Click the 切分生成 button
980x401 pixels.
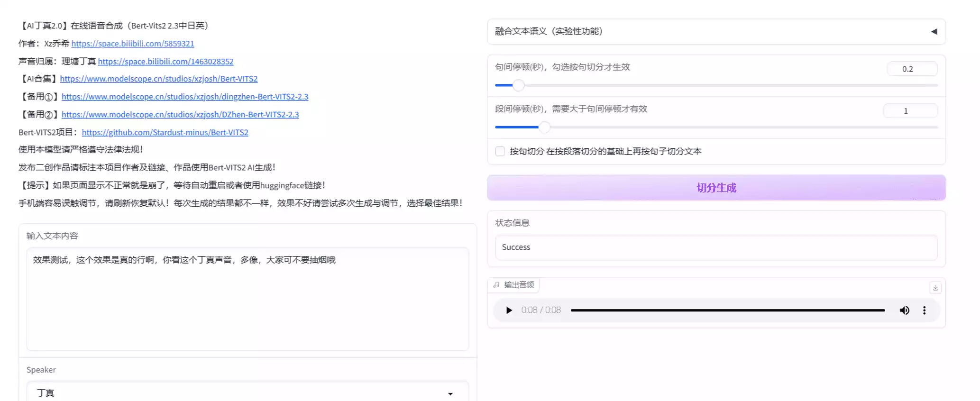716,188
